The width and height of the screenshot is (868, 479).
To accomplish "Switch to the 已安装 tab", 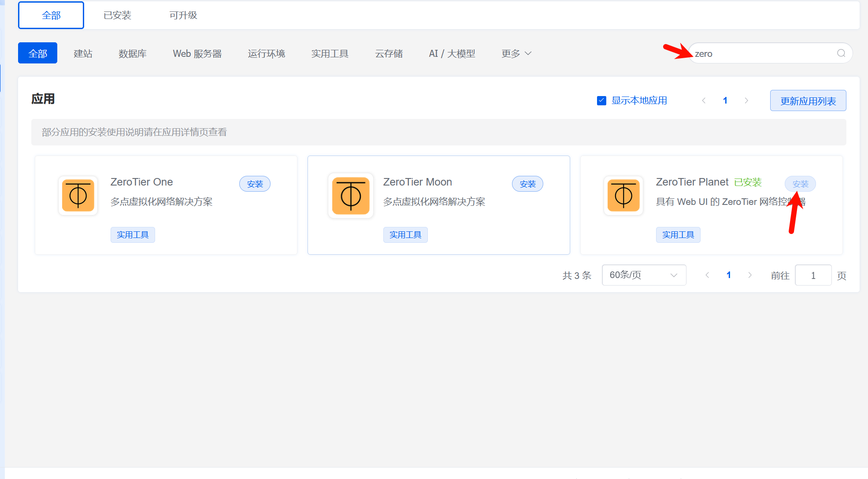I will tap(117, 15).
